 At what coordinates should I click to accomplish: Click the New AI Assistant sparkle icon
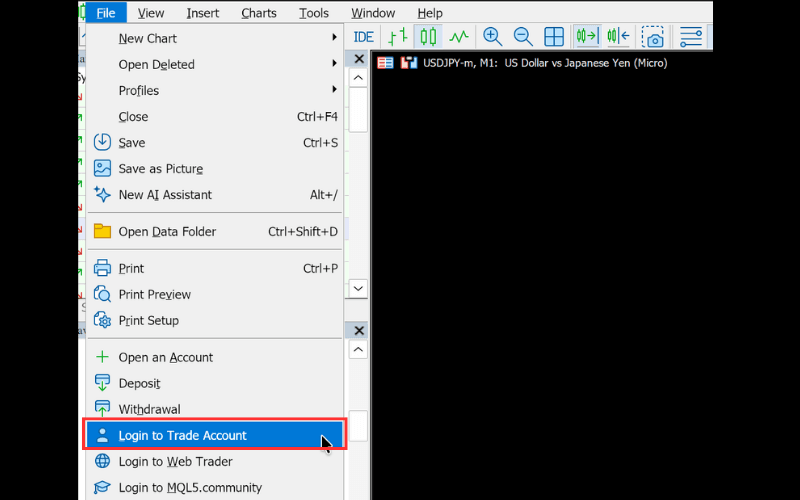point(102,194)
